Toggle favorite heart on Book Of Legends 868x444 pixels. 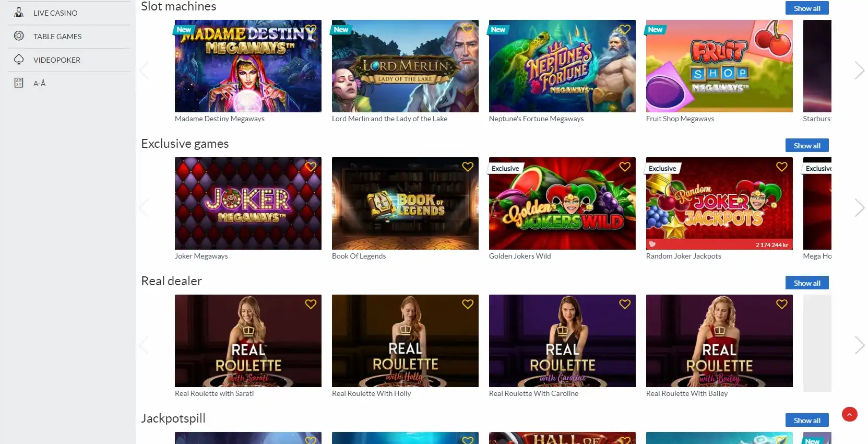pos(468,167)
